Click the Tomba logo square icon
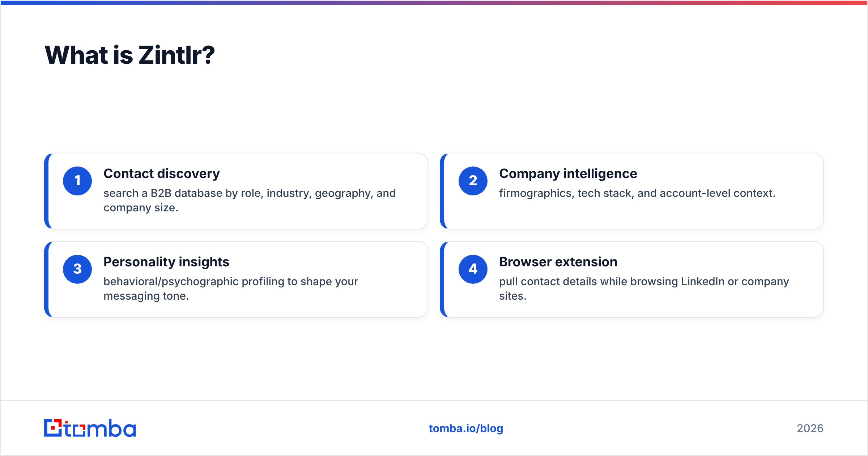The height and width of the screenshot is (456, 868). click(x=53, y=428)
